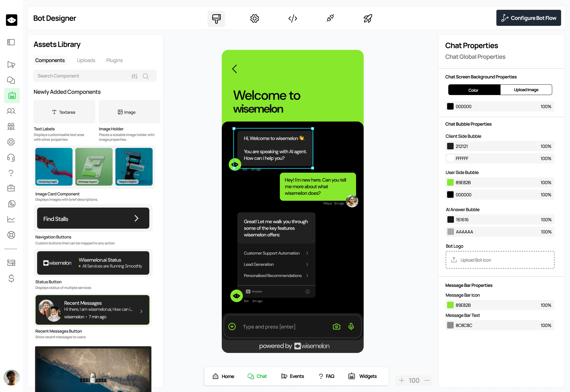Open the paint roller design tool

216,19
